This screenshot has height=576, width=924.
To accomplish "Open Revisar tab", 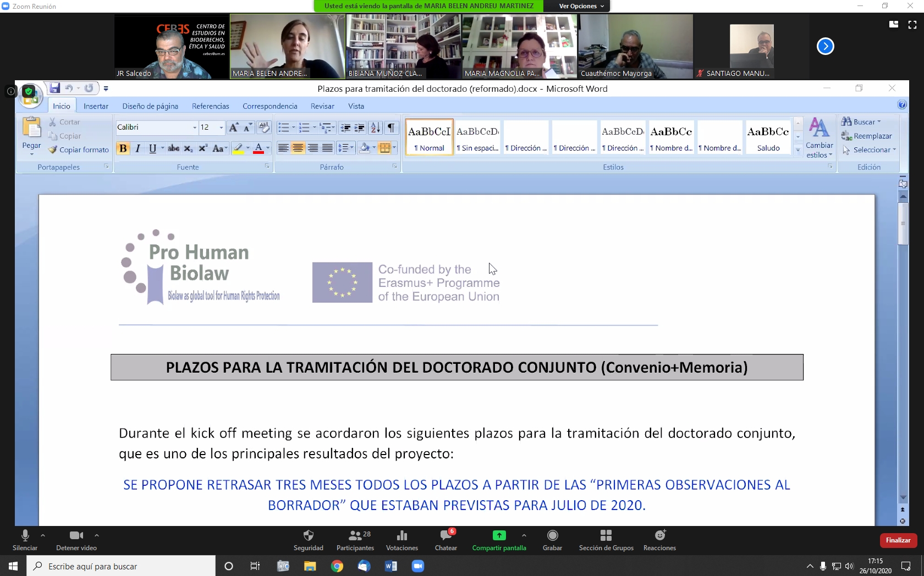I will pyautogui.click(x=322, y=106).
